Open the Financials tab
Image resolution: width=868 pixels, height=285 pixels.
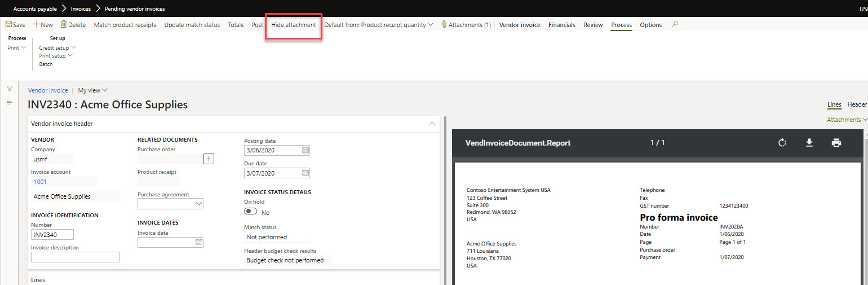[x=562, y=25]
